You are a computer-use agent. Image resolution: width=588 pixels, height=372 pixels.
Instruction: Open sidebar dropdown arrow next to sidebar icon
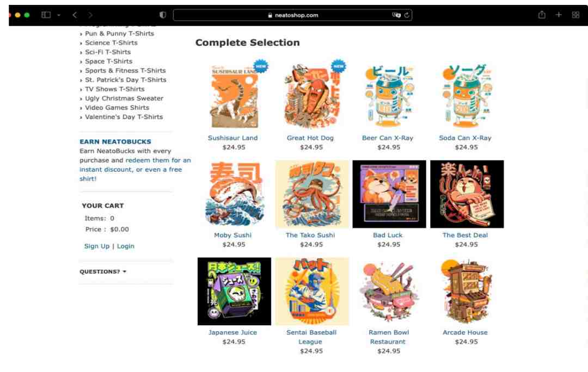pos(59,15)
